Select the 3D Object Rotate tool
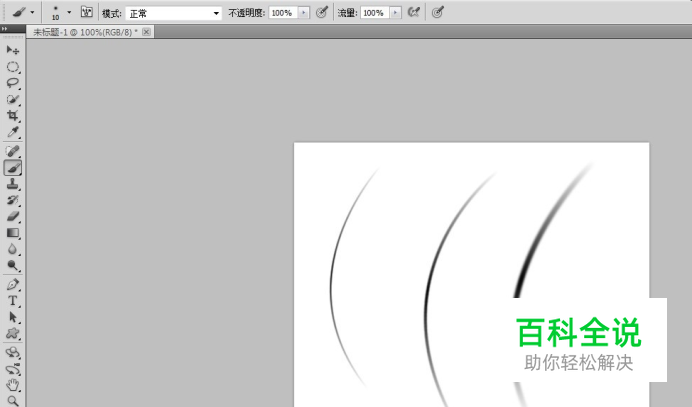Viewport: 692px width, 407px height. click(12, 353)
